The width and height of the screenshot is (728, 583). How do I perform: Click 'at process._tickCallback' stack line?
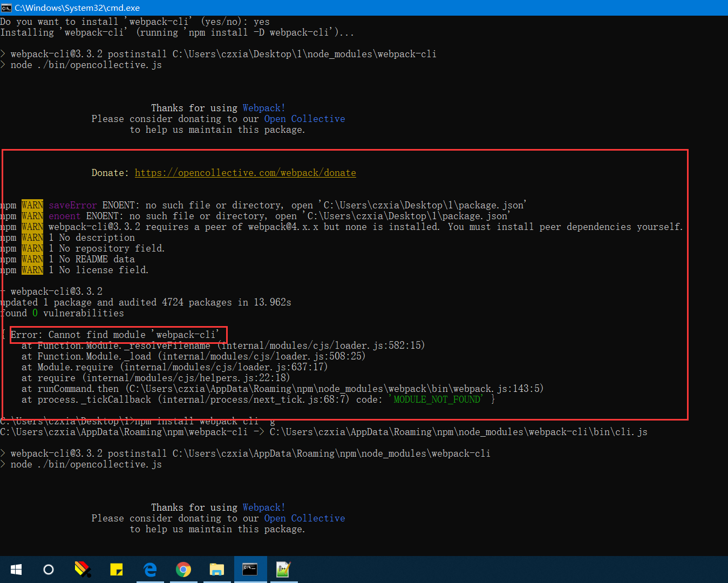pyautogui.click(x=258, y=399)
